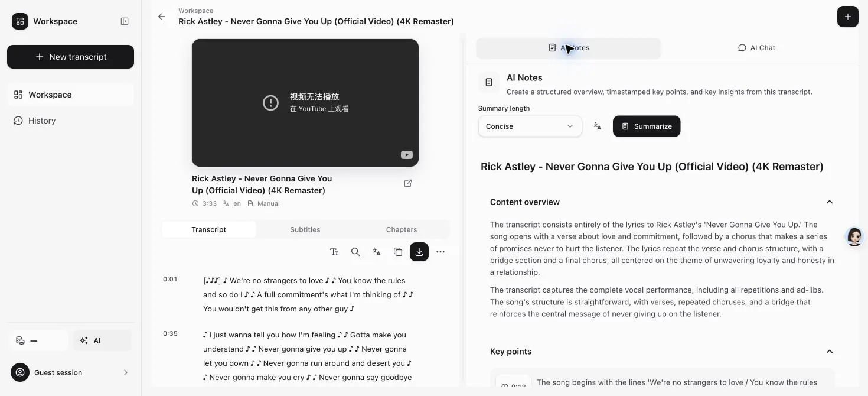Click the credits coin icon button
This screenshot has width=868, height=396.
pyautogui.click(x=39, y=340)
